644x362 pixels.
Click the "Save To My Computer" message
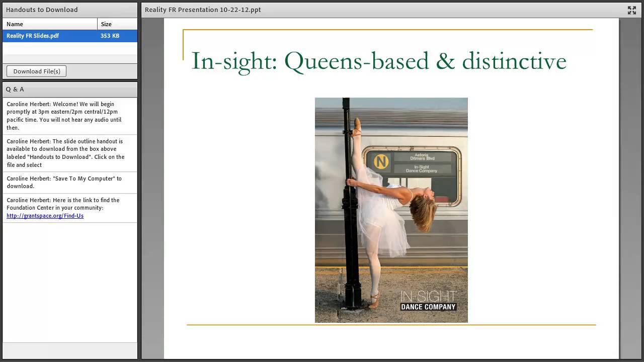tap(70, 182)
